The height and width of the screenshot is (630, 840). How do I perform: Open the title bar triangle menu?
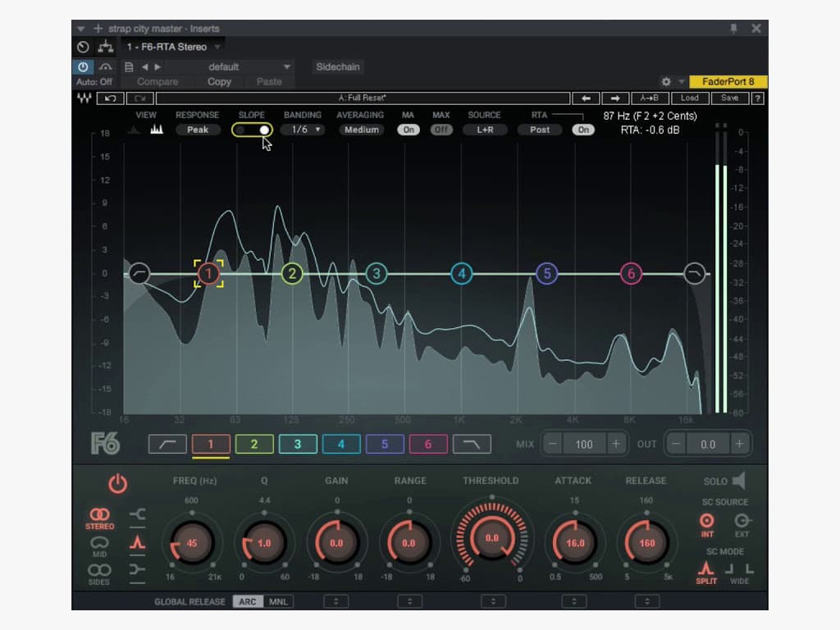point(81,29)
